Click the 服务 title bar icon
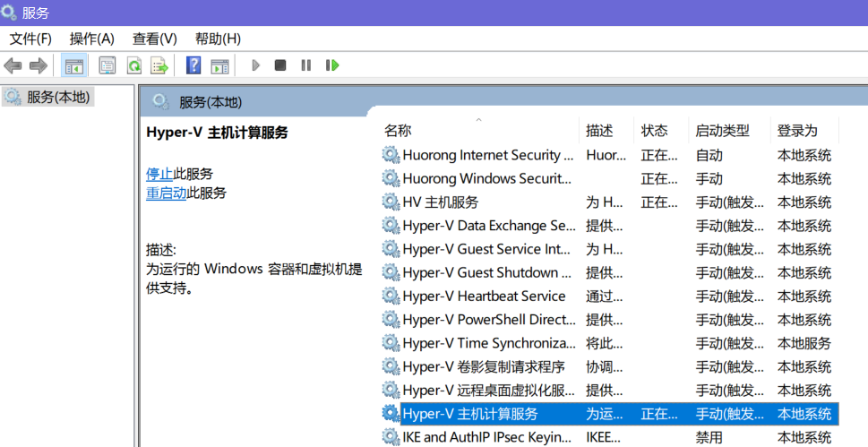 coord(8,12)
